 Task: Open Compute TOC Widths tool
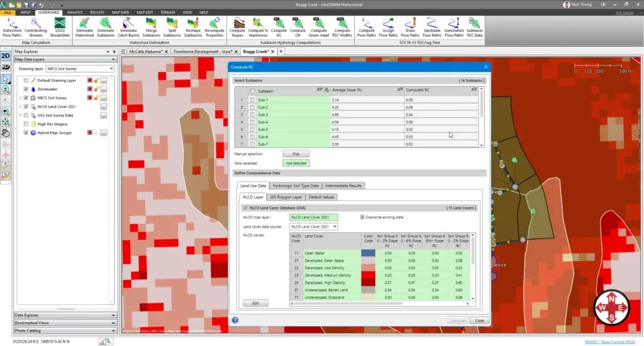point(342,28)
